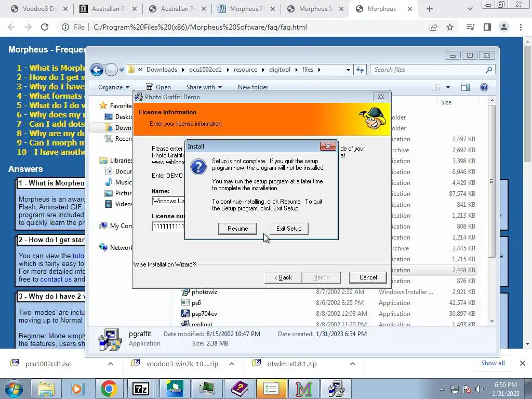532x399 pixels.
Task: Click Explorer's blue back arrow
Action: tap(97, 70)
